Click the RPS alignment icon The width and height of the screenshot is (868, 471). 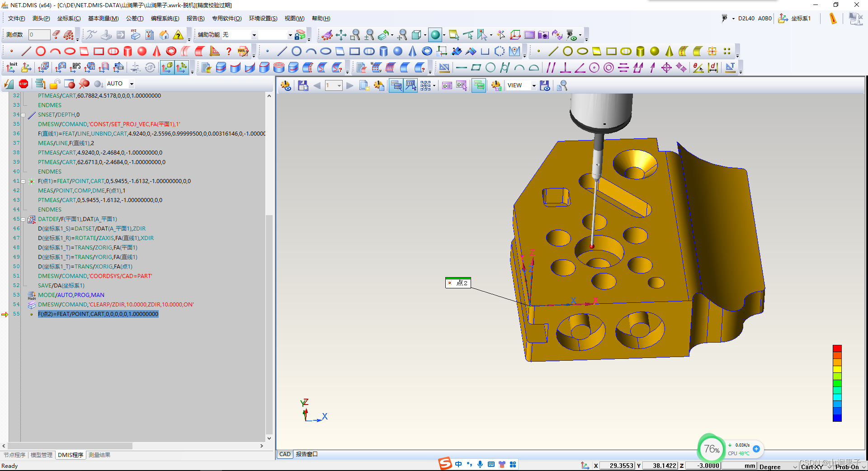pos(75,67)
